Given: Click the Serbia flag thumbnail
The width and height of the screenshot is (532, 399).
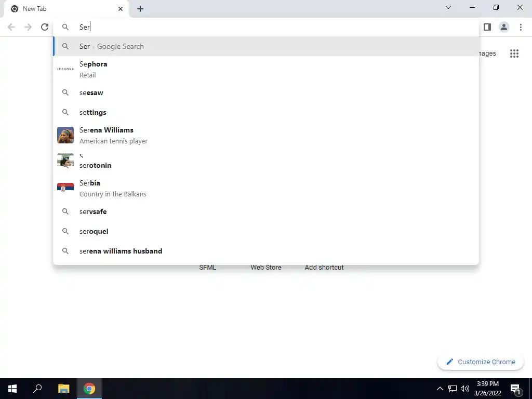Looking at the screenshot, I should click(x=65, y=188).
